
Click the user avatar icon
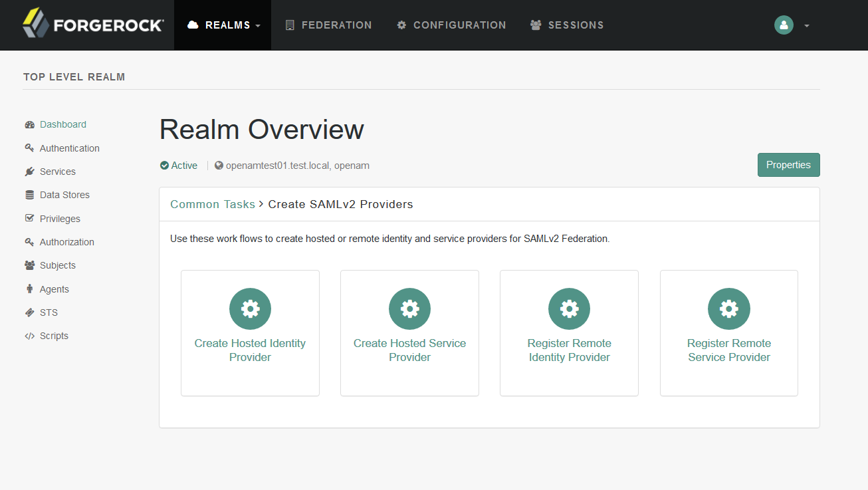click(784, 25)
